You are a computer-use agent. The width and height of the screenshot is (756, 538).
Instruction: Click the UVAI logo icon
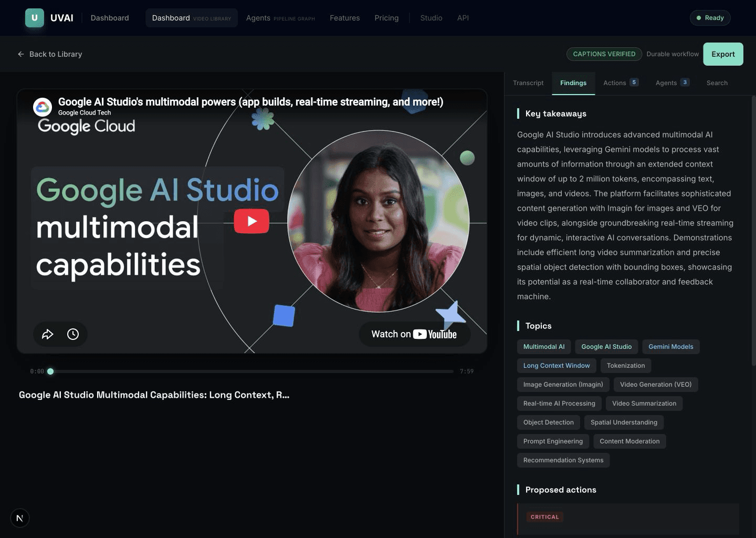pyautogui.click(x=35, y=18)
